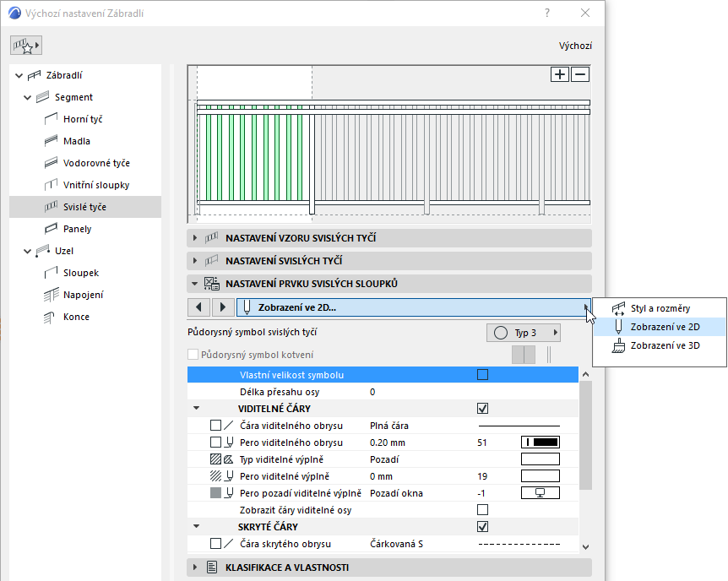Select the Napojení connection icon

coord(51,295)
